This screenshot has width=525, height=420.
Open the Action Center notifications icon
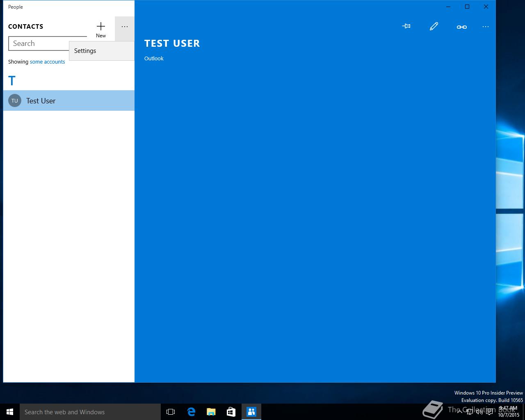(x=489, y=412)
